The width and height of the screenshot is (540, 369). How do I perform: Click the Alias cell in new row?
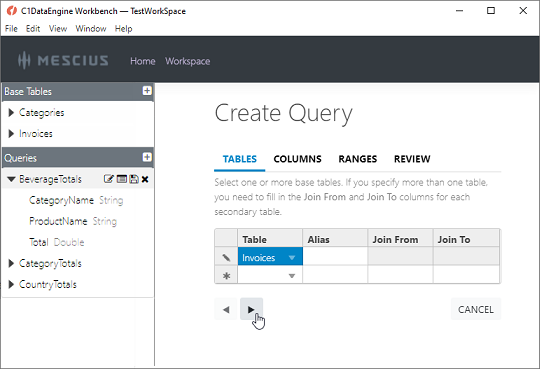(335, 276)
